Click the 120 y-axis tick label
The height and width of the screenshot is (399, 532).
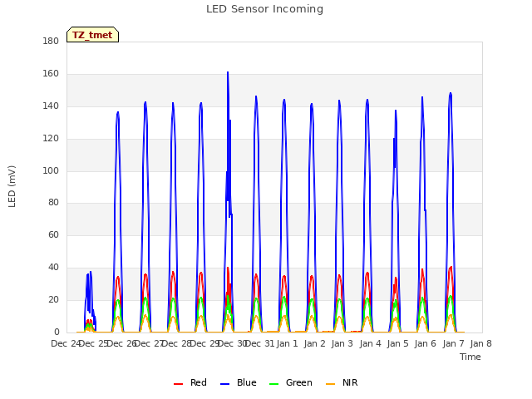click(51, 139)
